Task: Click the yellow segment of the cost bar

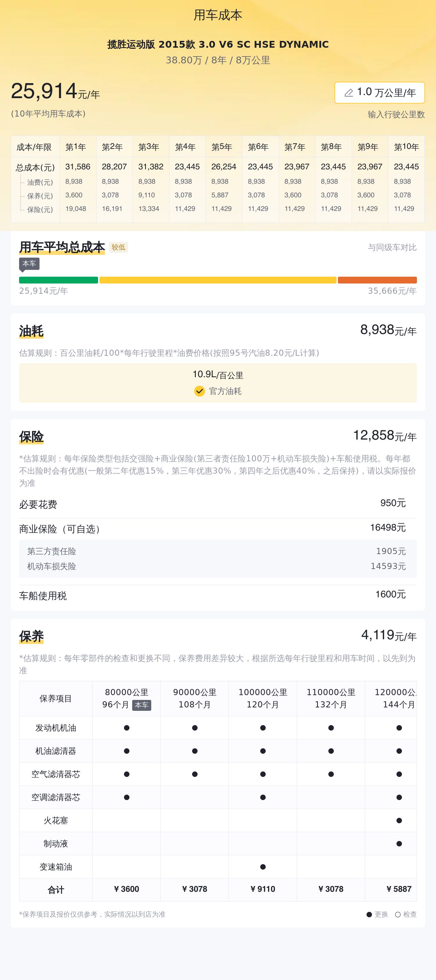Action: coord(218,280)
